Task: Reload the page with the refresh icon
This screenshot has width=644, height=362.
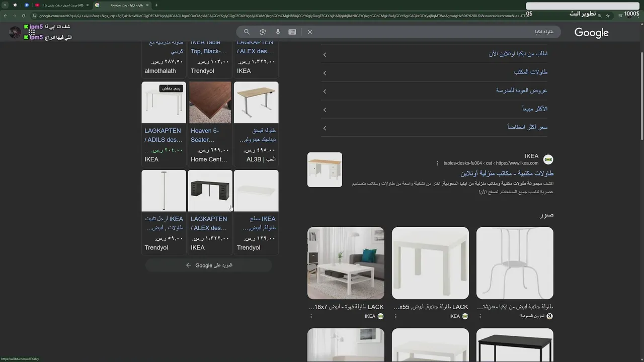Action: [23, 16]
